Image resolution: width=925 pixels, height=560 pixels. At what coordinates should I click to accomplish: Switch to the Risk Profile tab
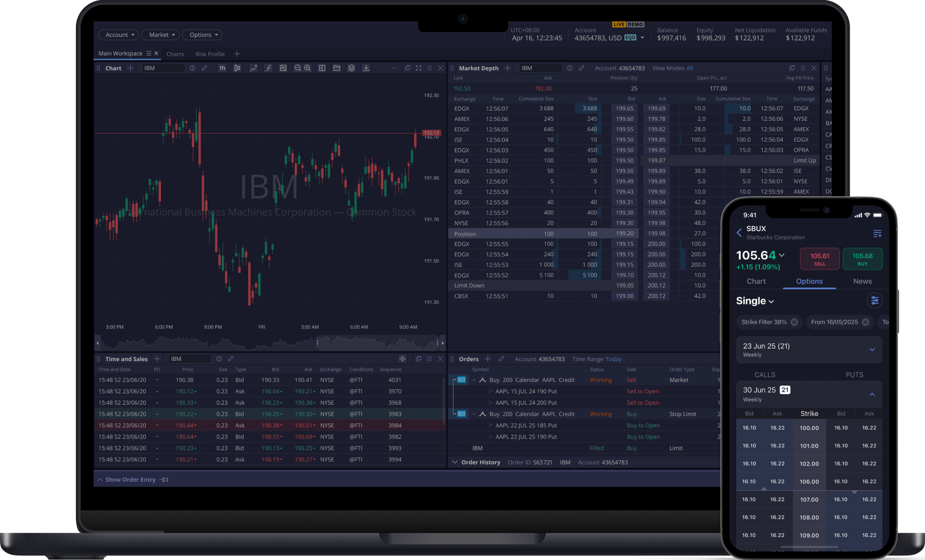(x=210, y=54)
